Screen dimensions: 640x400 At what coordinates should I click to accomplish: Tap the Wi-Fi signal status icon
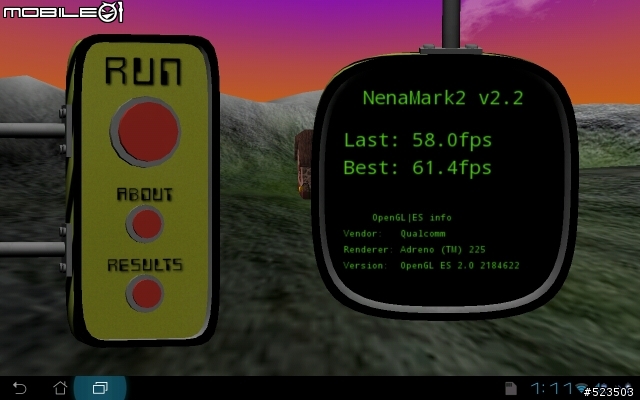(582, 387)
